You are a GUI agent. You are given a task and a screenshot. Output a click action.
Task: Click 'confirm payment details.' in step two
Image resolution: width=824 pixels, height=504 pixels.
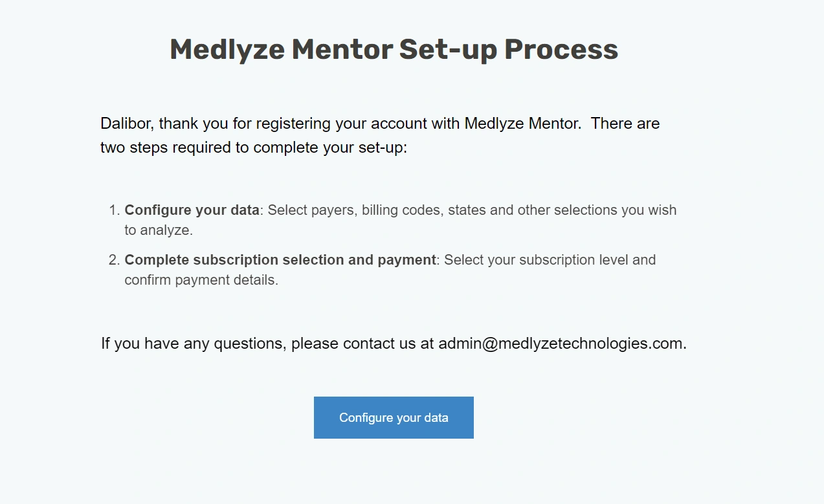(x=201, y=280)
